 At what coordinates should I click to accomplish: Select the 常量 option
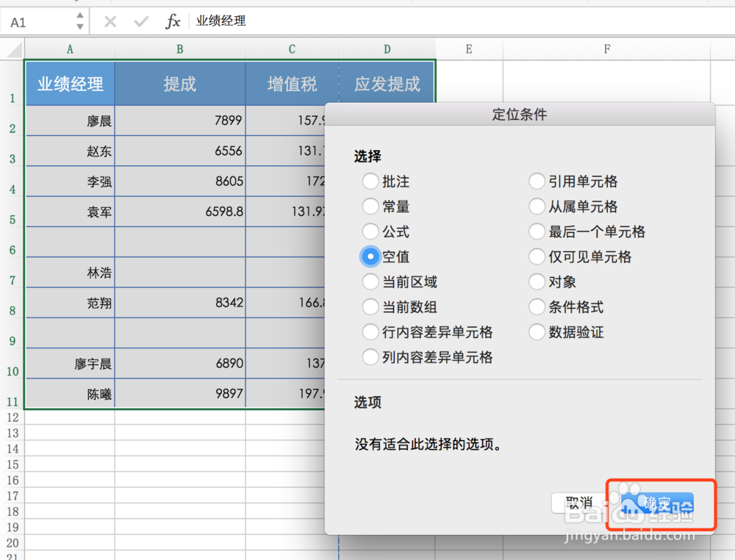(x=371, y=207)
